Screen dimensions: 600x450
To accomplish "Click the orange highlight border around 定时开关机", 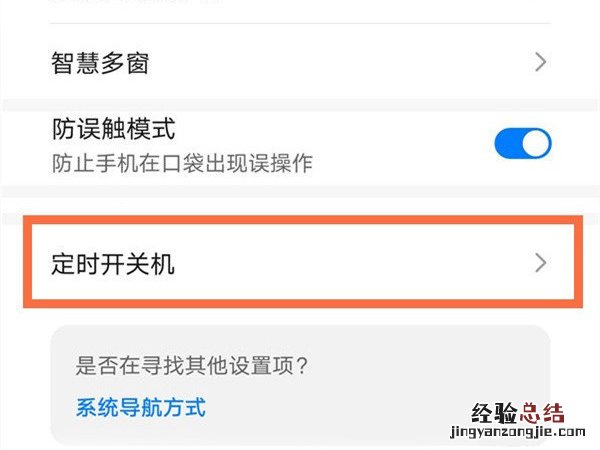I will click(300, 225).
